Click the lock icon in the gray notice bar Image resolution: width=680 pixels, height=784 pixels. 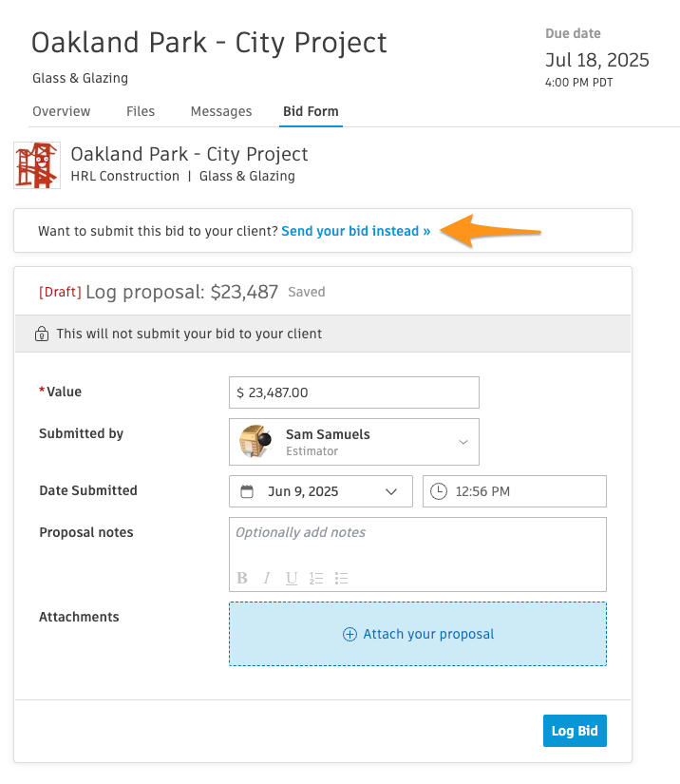pos(42,334)
